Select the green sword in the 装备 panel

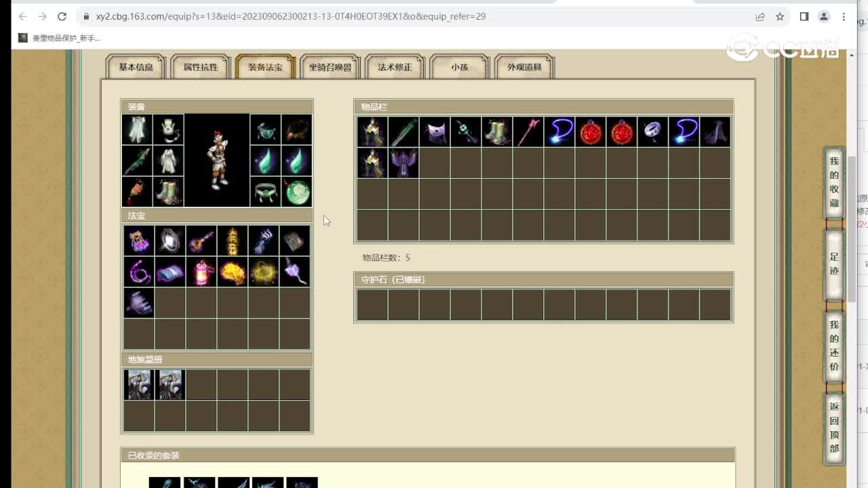point(138,161)
